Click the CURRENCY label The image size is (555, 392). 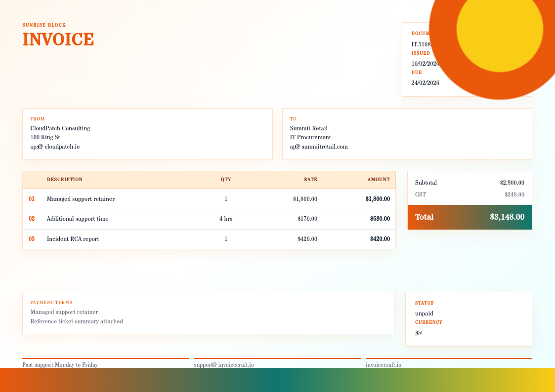click(428, 322)
